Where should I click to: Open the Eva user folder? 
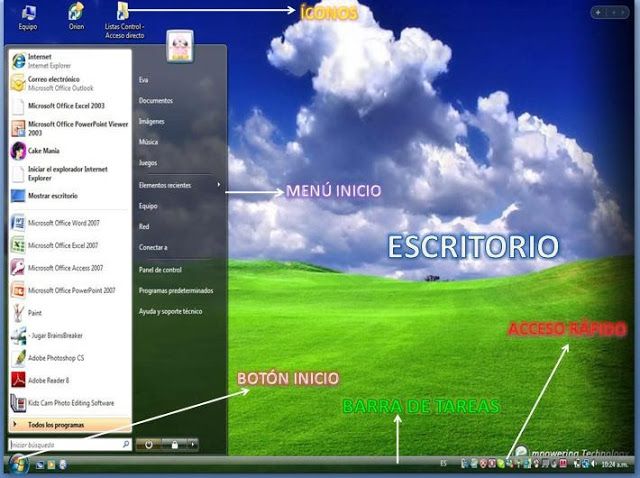143,80
